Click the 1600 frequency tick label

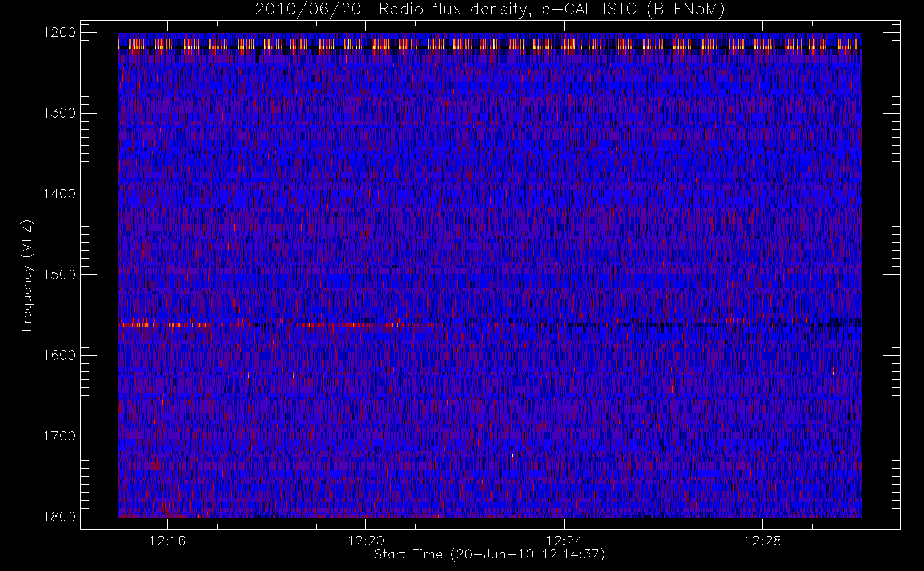click(x=59, y=355)
